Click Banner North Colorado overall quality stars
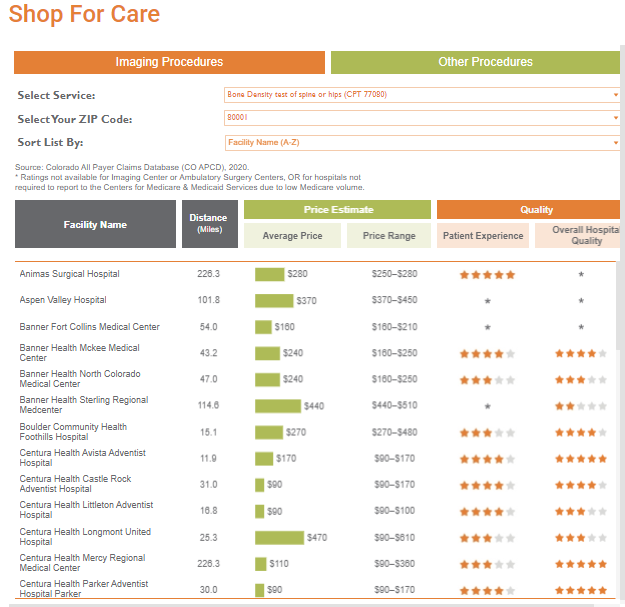 coord(581,379)
